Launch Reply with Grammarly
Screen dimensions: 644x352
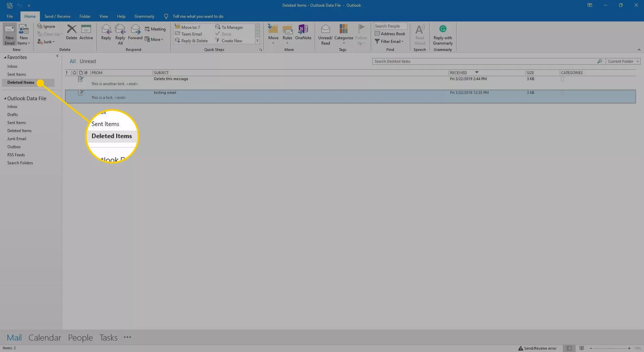443,35
